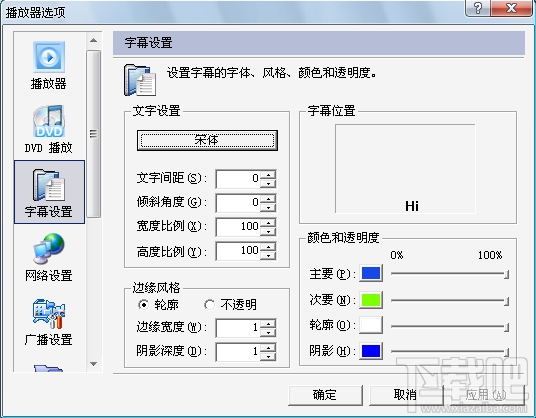Image resolution: width=536 pixels, height=418 pixels.
Task: Click the sidebar scroll up arrow
Action: pos(93,40)
